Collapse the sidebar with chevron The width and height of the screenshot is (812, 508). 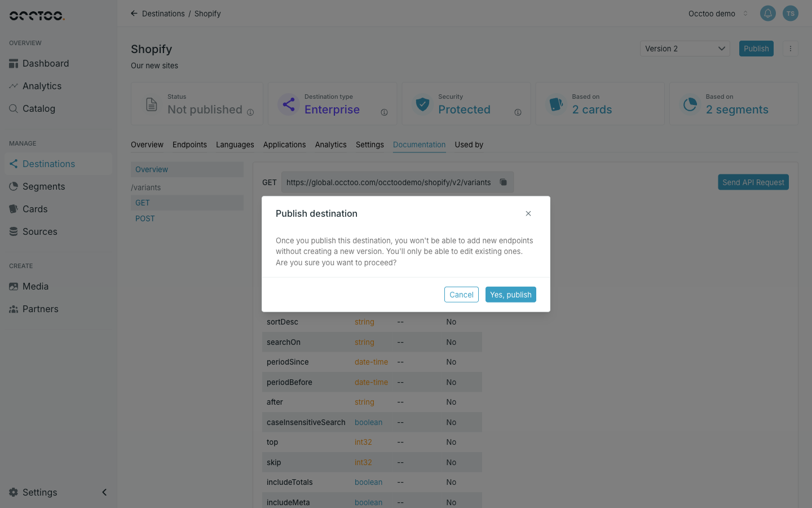tap(104, 492)
